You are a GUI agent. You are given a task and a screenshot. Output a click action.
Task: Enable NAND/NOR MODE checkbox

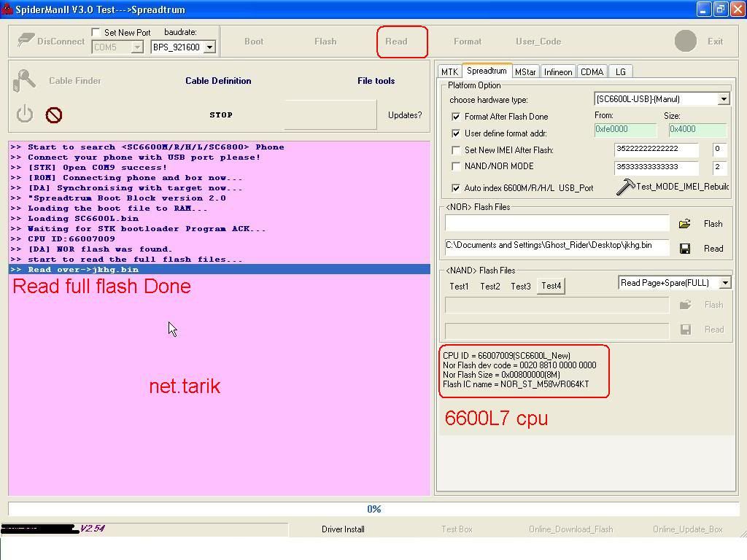tap(456, 166)
